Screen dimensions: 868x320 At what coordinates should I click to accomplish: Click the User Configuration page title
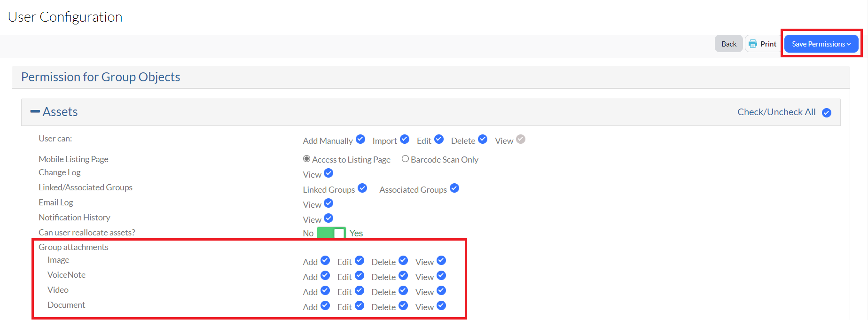(65, 17)
